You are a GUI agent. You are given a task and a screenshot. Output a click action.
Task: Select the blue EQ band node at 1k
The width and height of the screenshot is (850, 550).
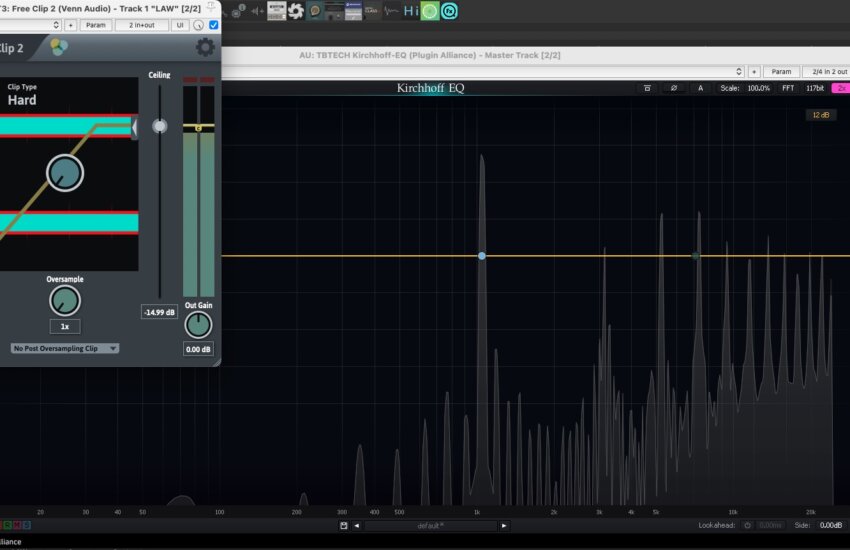pyautogui.click(x=482, y=256)
